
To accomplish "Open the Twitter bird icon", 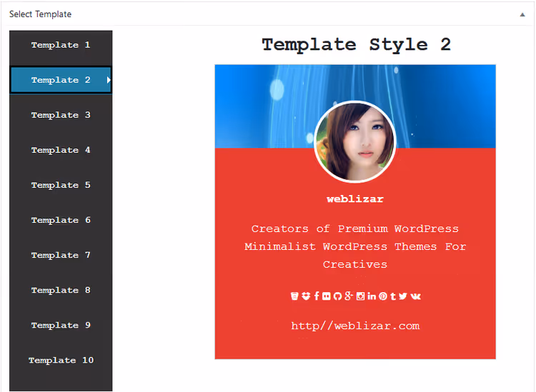I will (x=402, y=296).
